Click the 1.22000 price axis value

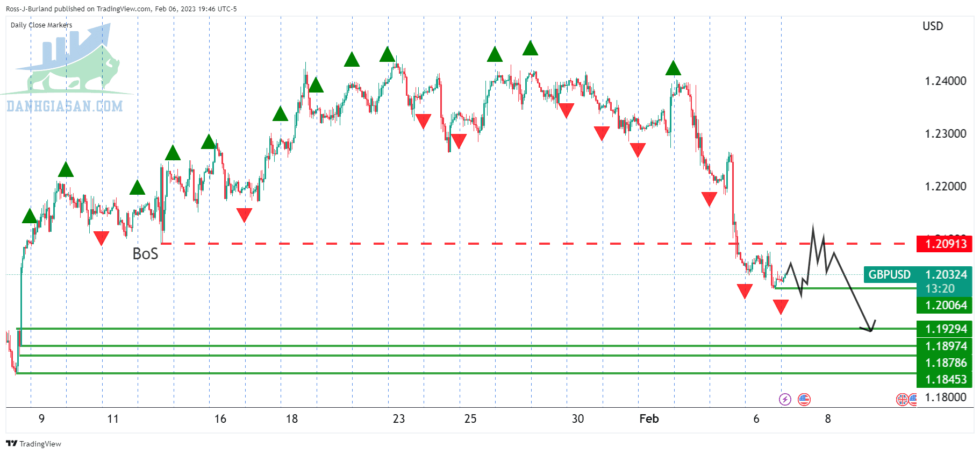coord(945,187)
